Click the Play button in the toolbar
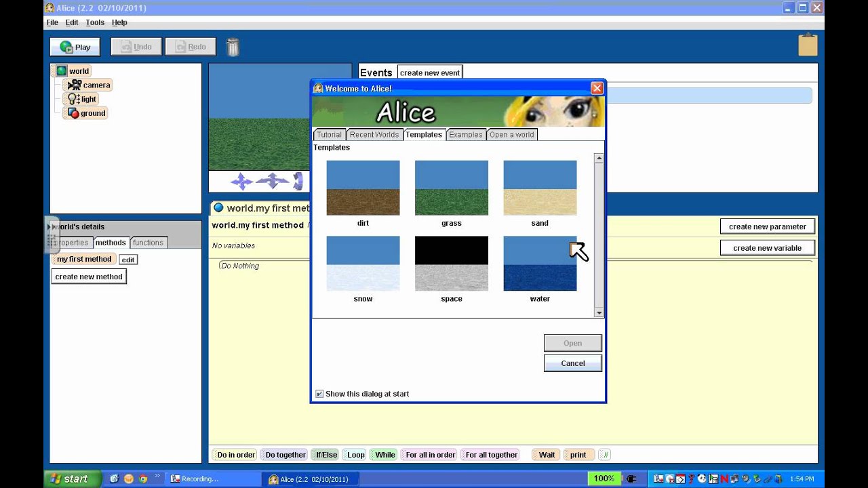The height and width of the screenshot is (488, 868). (75, 47)
